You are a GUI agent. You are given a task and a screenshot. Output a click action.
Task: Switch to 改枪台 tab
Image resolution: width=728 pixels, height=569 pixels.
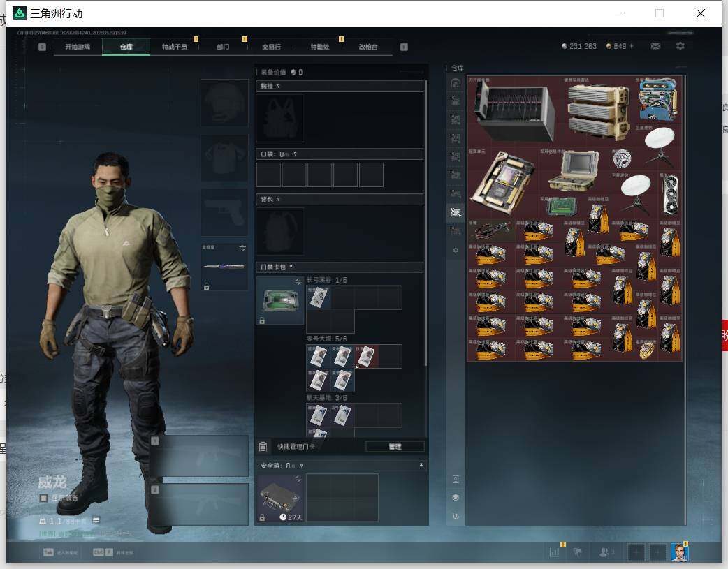[x=368, y=47]
